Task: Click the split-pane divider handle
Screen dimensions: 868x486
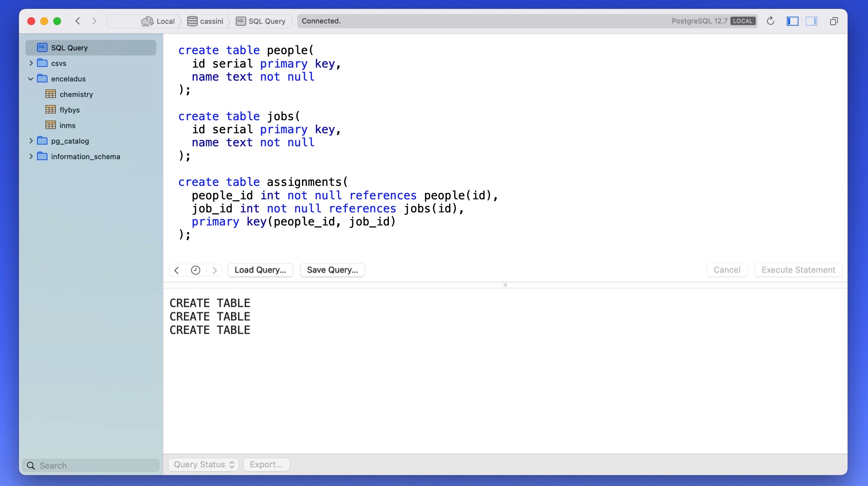Action: [505, 285]
